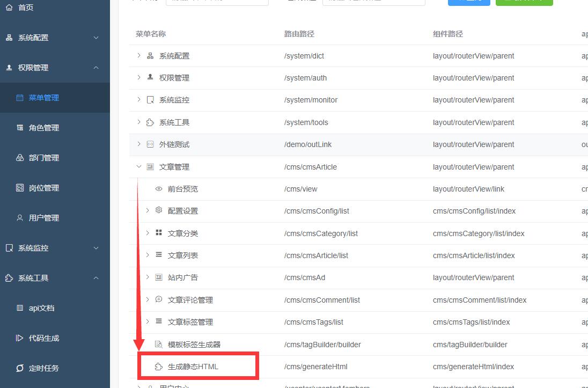Collapse the 文章管理 tree row
This screenshot has height=388, width=588.
(139, 167)
